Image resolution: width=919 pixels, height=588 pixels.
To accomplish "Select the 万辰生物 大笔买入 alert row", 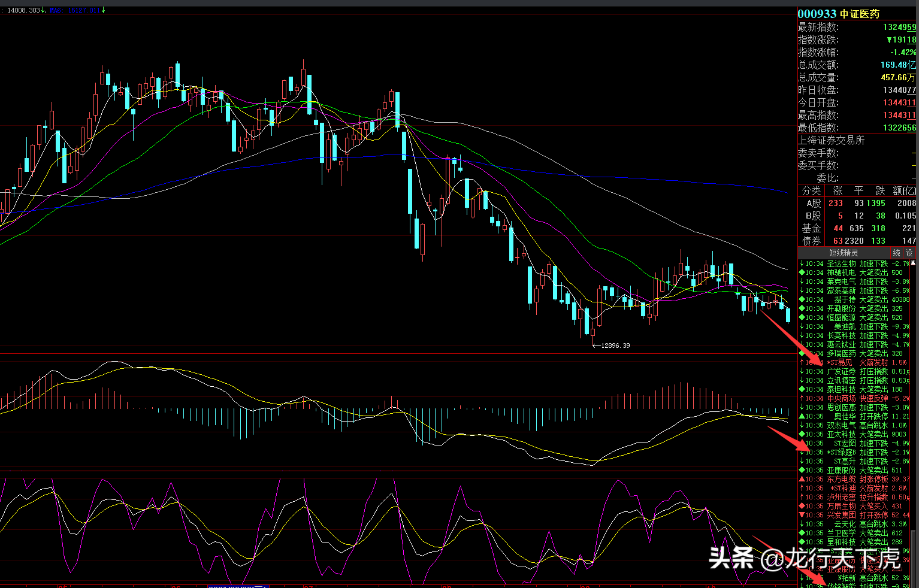I will [x=854, y=506].
